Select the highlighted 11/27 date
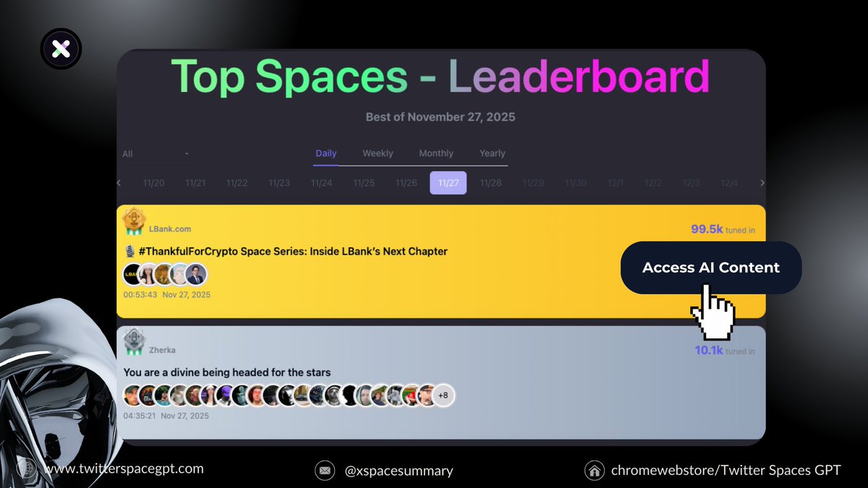This screenshot has height=488, width=868. click(x=448, y=183)
